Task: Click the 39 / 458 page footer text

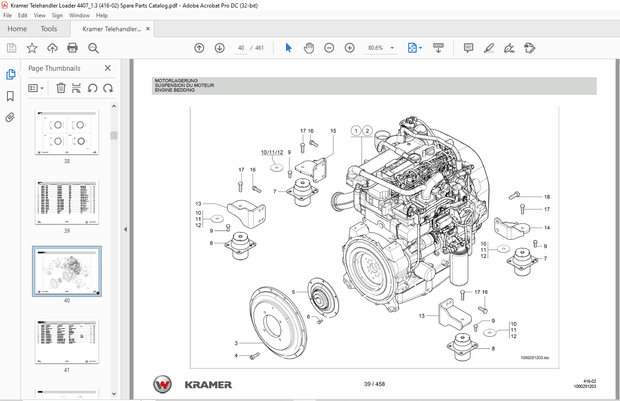Action: 374,384
